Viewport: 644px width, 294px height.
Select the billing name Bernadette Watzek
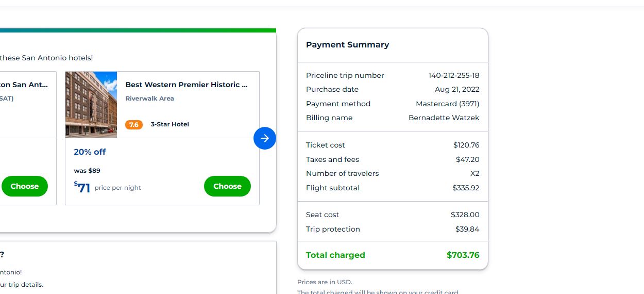pos(444,118)
